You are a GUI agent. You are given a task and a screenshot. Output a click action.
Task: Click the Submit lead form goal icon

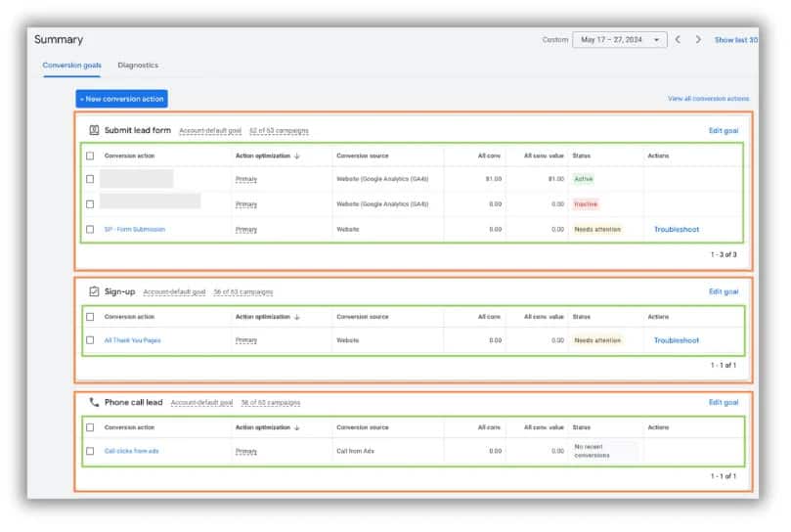(94, 130)
